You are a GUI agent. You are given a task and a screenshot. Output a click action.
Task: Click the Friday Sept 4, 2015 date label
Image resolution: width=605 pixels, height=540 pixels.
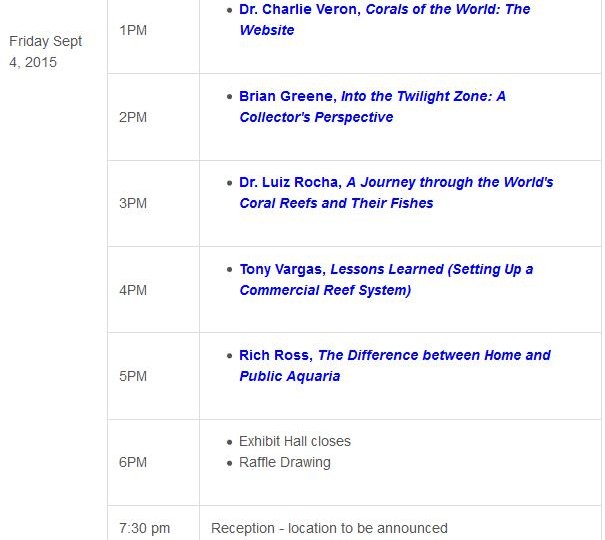tap(46, 51)
